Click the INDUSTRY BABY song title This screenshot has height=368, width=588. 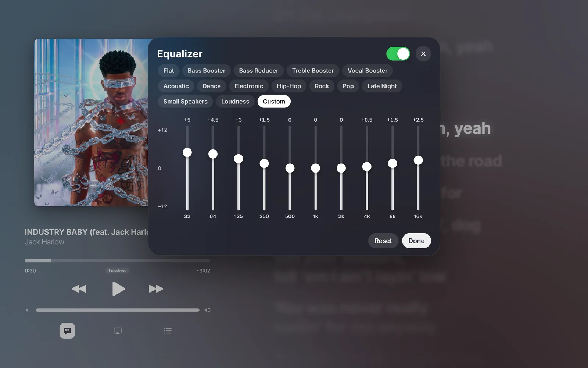[x=87, y=232]
